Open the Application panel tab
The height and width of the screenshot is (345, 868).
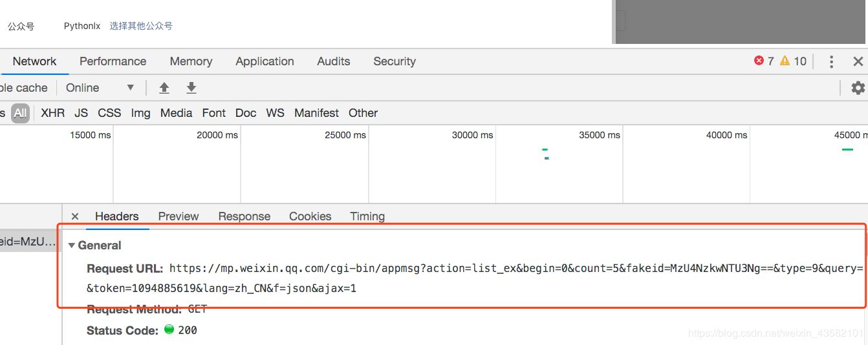pyautogui.click(x=265, y=61)
